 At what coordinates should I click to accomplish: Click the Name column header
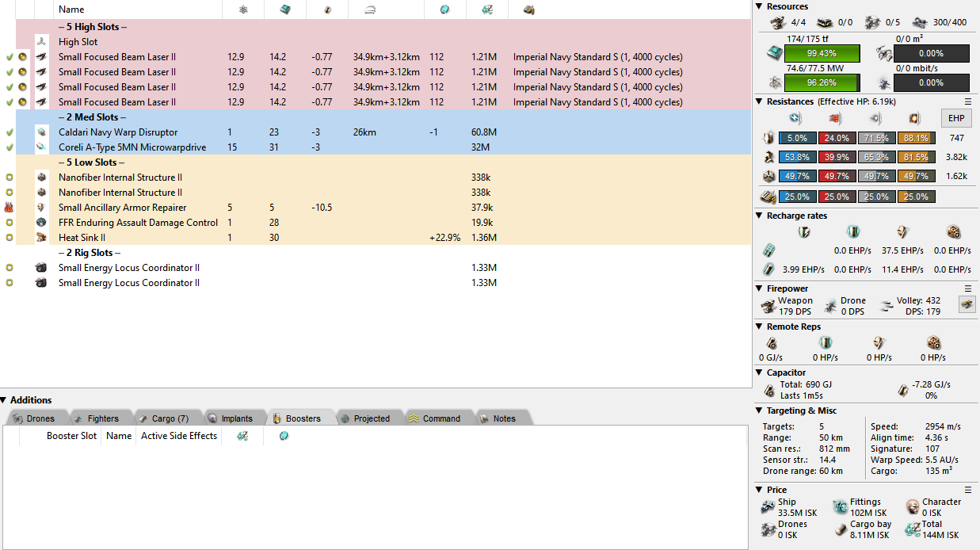point(71,10)
